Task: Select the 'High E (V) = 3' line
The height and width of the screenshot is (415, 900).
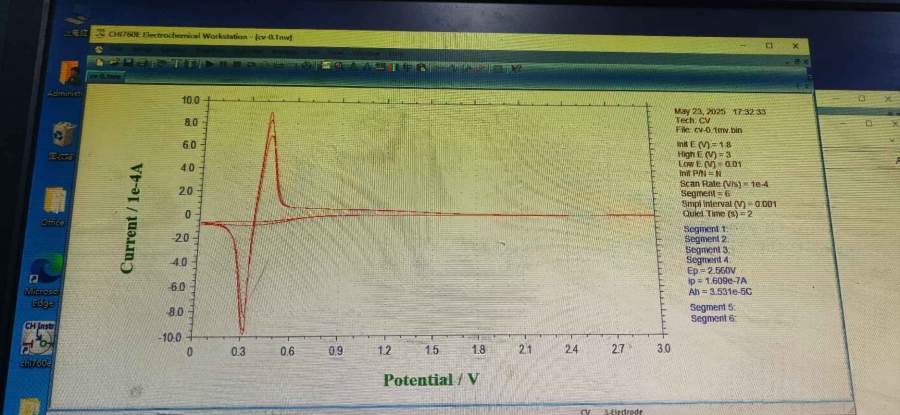Action: 703,155
